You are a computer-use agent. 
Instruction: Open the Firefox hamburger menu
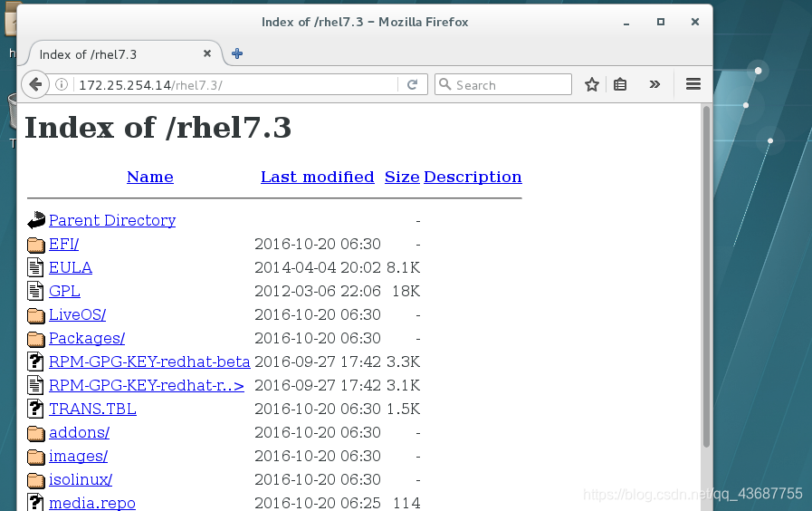pos(693,84)
